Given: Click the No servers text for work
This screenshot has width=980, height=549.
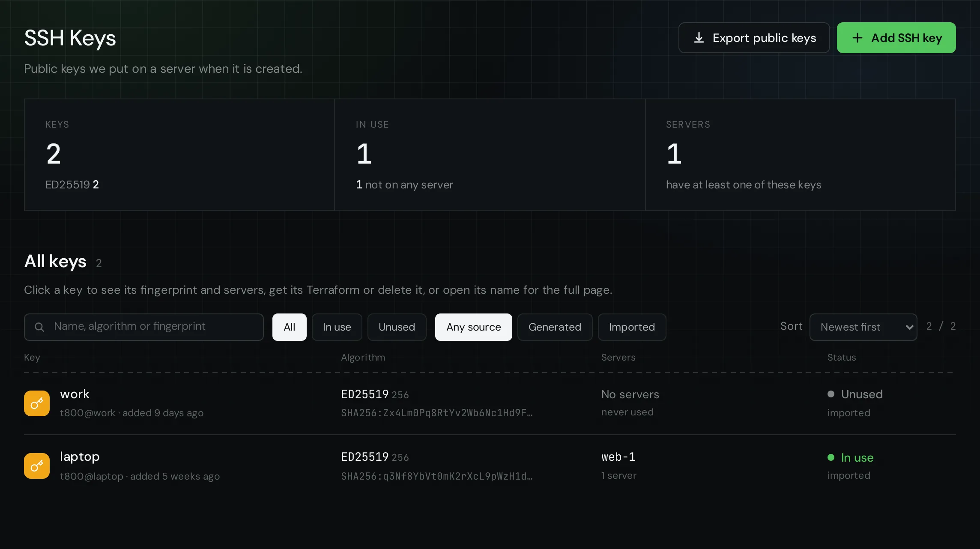Looking at the screenshot, I should point(630,394).
